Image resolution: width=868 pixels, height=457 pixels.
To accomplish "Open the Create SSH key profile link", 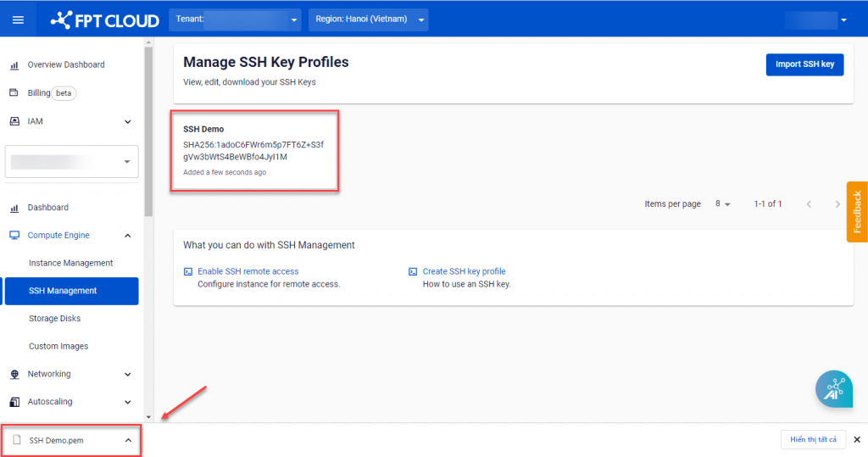I will pos(464,271).
